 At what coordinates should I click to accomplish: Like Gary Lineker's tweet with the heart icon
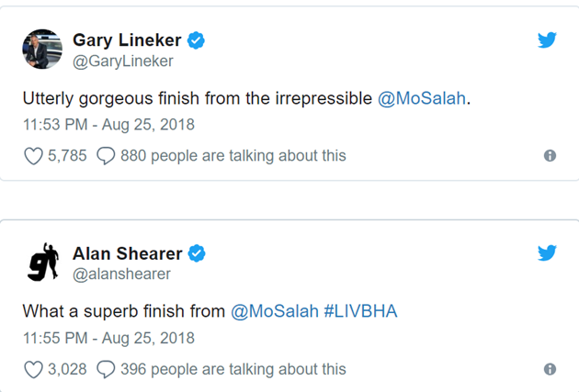tap(33, 156)
